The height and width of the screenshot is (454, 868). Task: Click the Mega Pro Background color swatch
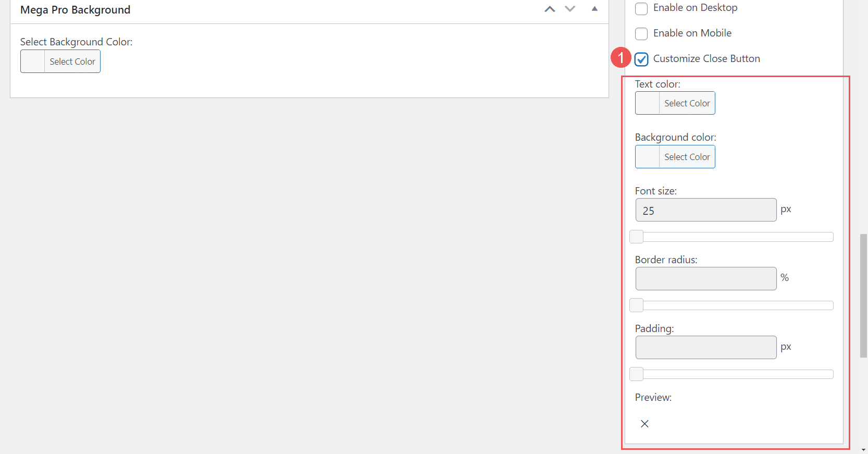pos(33,62)
